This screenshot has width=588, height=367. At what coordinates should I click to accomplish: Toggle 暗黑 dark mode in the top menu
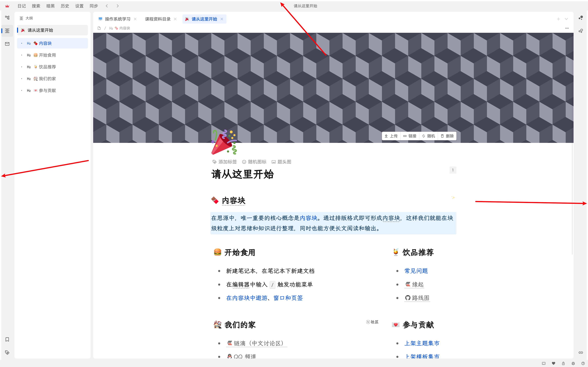point(50,6)
